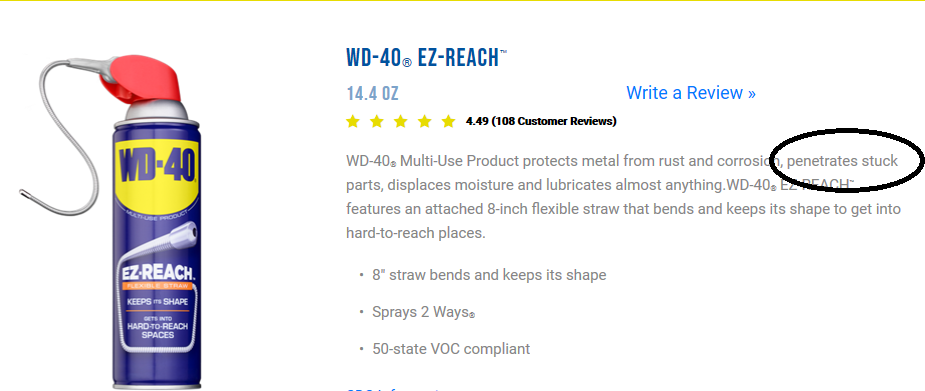Viewport: 925px width, 391px height.
Task: Click the red spray nozzle on the can
Action: [142, 80]
